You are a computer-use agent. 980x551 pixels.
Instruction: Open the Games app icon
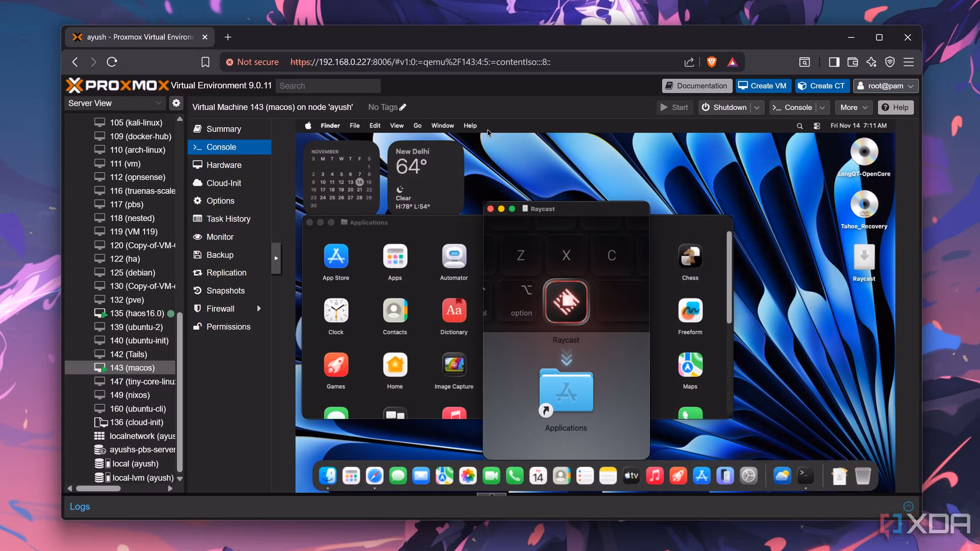click(336, 365)
